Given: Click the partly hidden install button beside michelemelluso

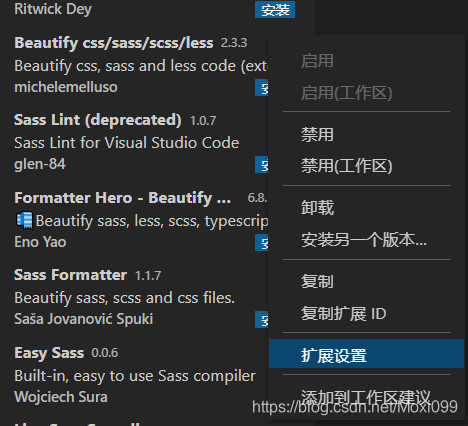Looking at the screenshot, I should (x=262, y=88).
